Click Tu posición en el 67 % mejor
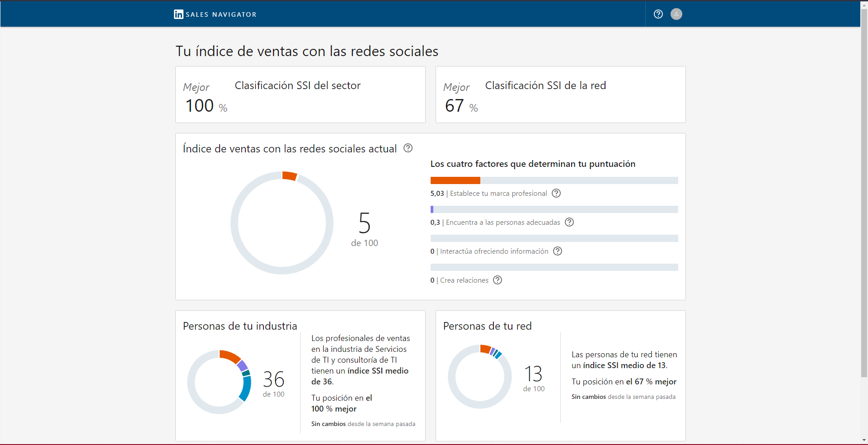Viewport: 868px width, 445px height. click(624, 382)
